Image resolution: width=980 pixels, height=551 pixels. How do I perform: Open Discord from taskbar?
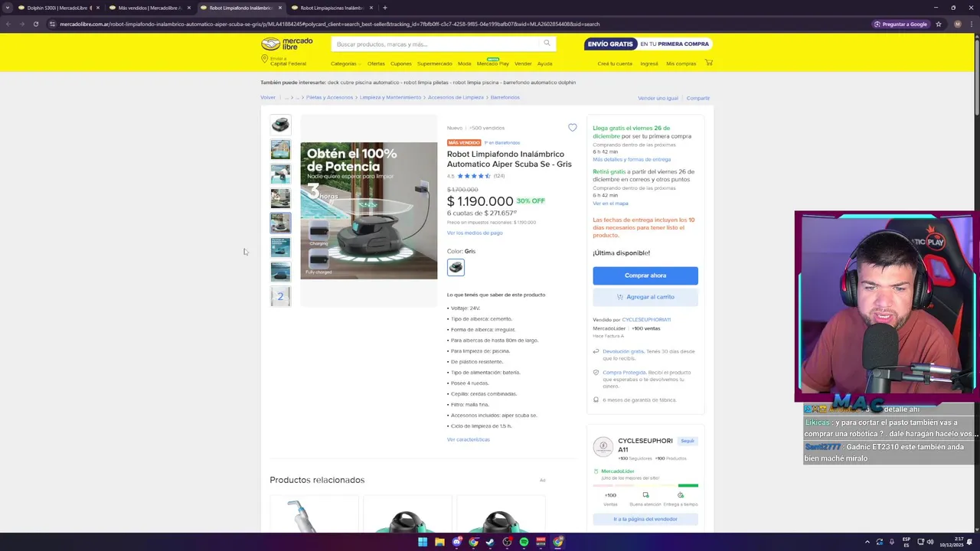[x=457, y=542]
